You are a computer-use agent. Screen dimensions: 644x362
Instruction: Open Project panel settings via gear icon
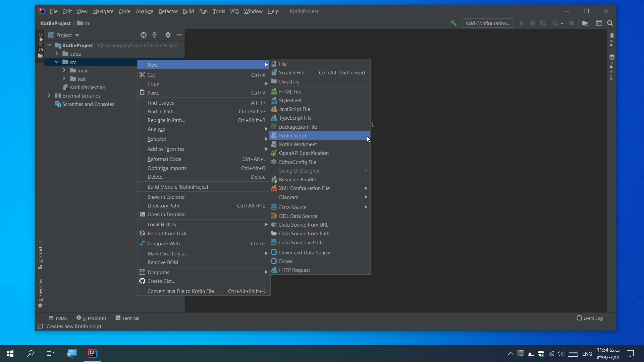(x=168, y=35)
